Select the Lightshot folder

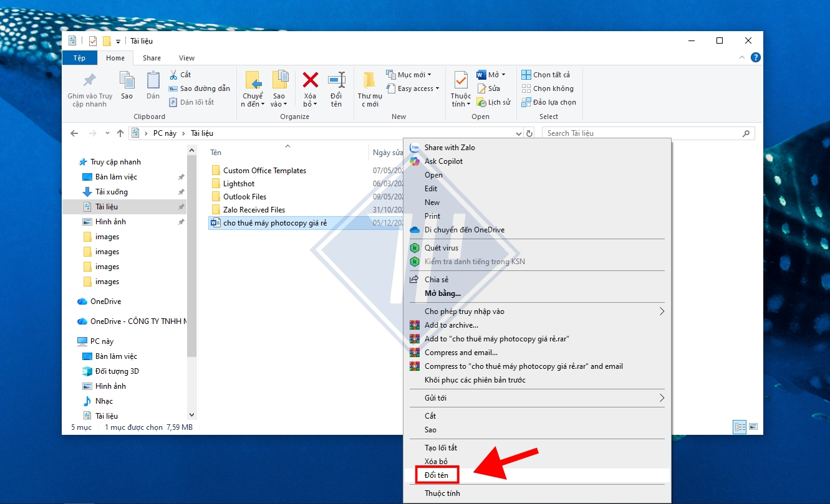(x=239, y=184)
